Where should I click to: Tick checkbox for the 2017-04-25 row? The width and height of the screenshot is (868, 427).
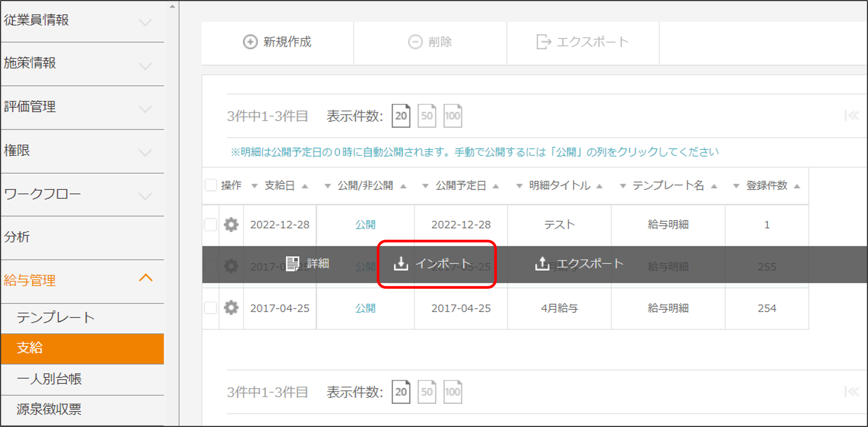pyautogui.click(x=210, y=308)
